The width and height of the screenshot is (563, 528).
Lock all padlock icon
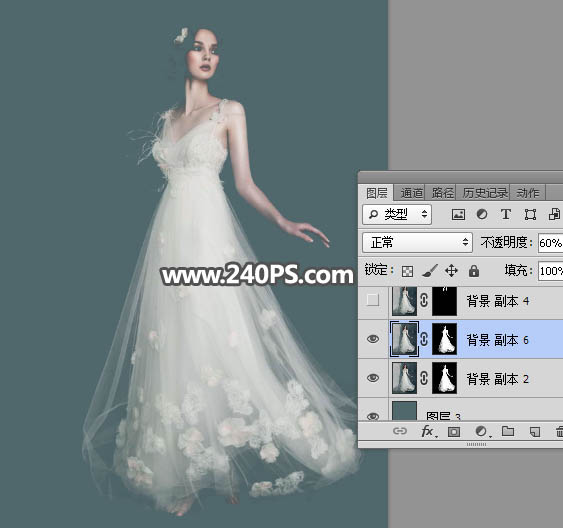click(x=474, y=271)
